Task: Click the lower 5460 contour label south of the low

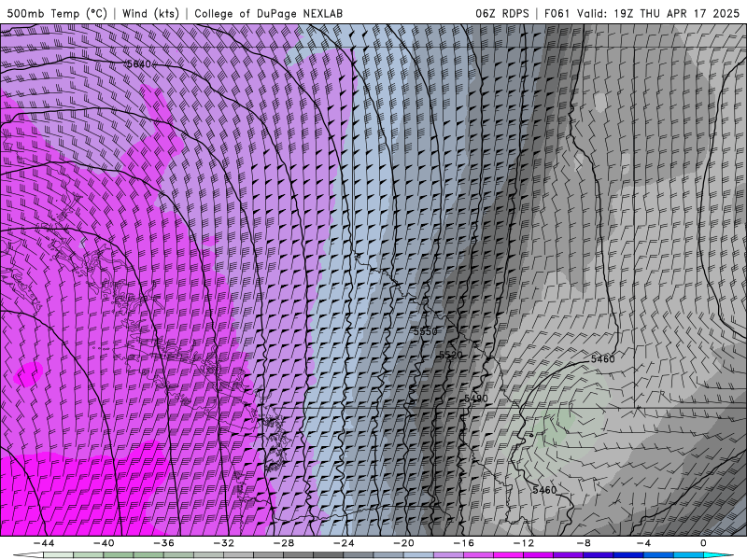Action: pos(544,490)
